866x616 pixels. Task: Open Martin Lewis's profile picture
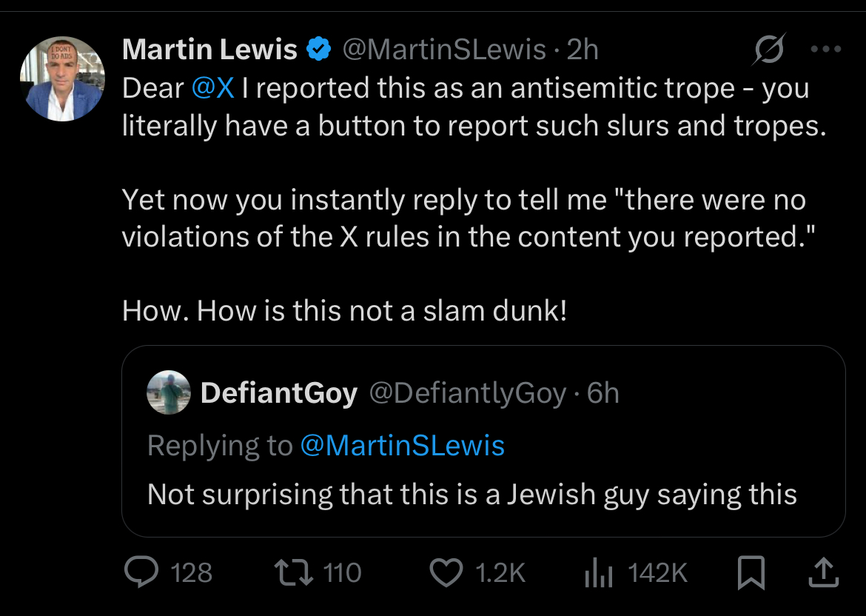62,79
